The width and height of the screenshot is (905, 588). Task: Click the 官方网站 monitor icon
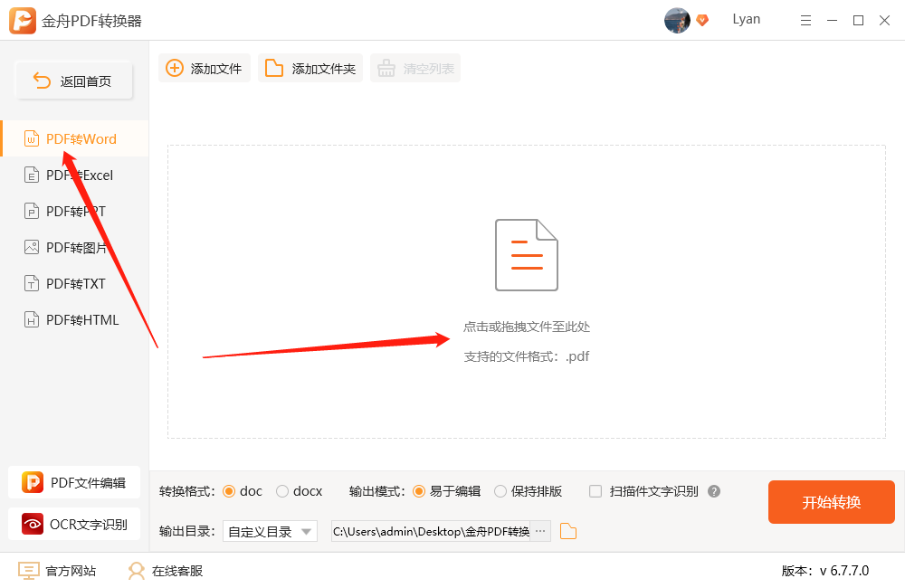coord(29,571)
